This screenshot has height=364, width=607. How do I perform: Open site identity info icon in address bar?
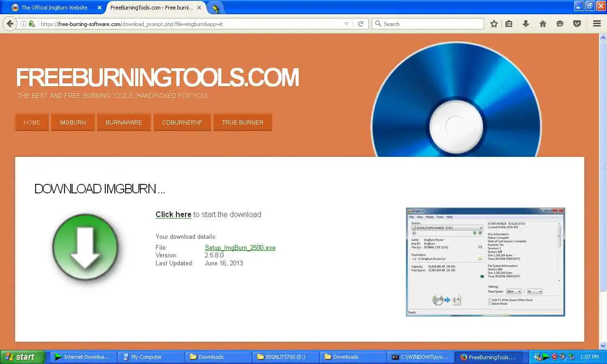(23, 24)
